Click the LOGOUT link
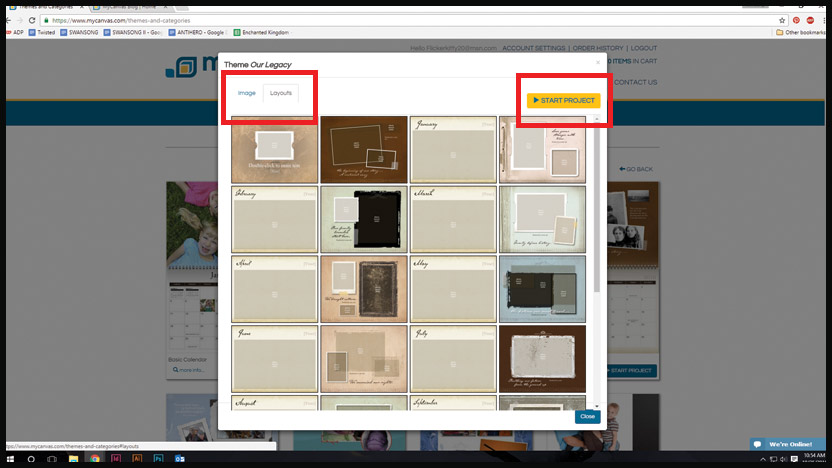The height and width of the screenshot is (468, 832). pos(644,48)
